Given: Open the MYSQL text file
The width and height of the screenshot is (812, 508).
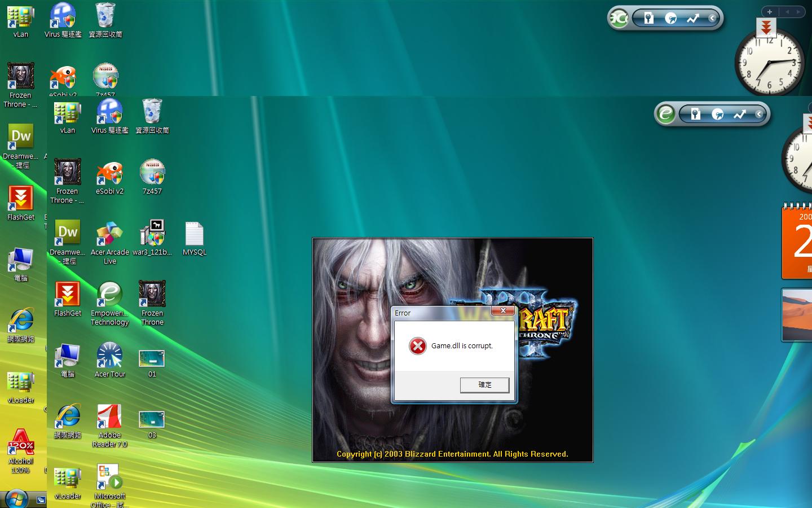Looking at the screenshot, I should [x=194, y=235].
